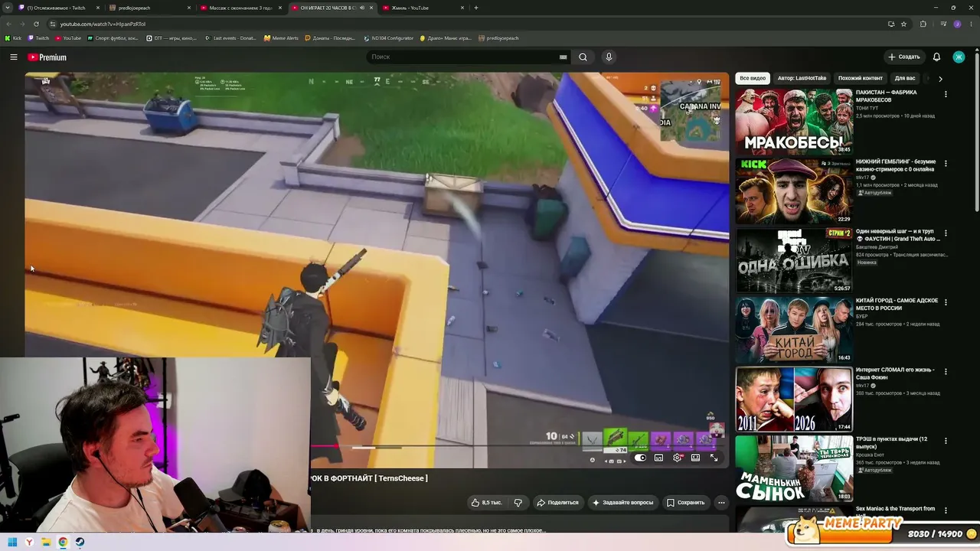Switch player to theater mode

tap(695, 458)
